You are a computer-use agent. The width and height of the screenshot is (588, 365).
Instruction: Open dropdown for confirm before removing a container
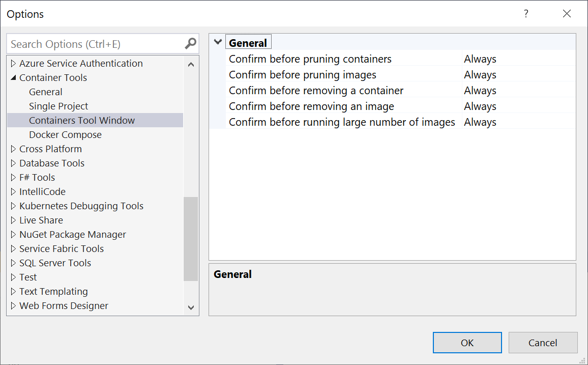519,90
